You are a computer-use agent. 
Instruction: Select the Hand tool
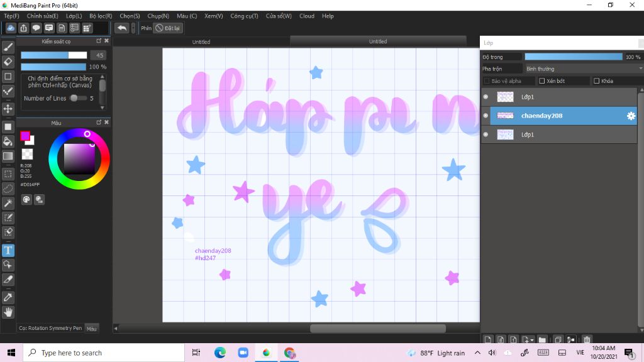click(8, 312)
